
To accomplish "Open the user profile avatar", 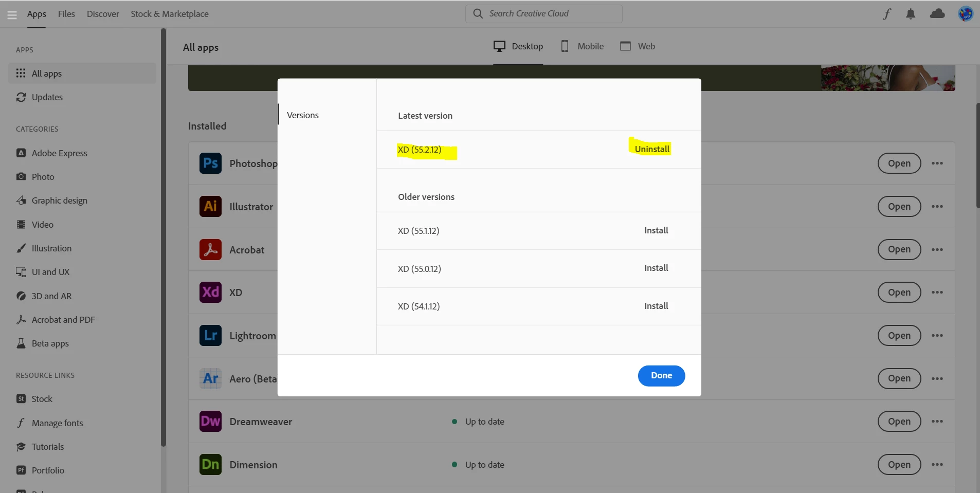I will 965,14.
